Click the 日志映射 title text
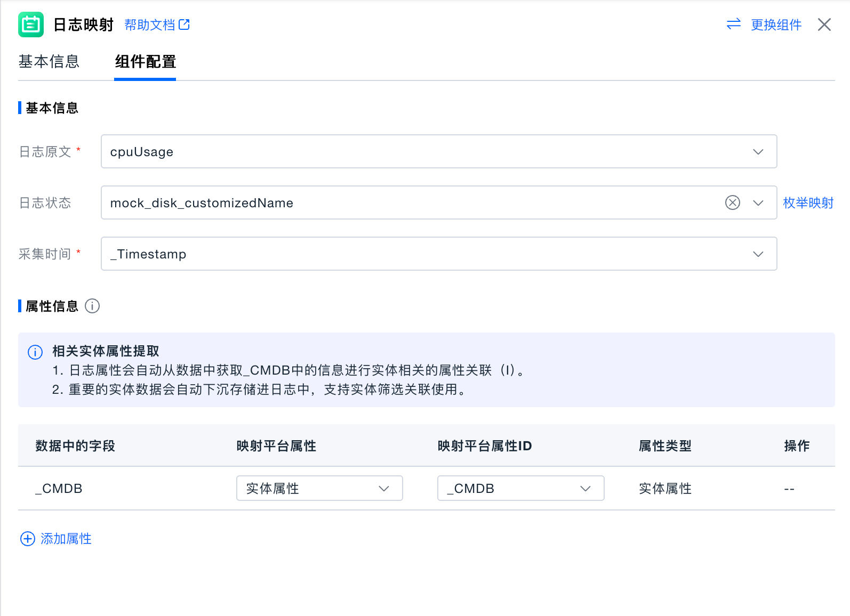 click(83, 25)
